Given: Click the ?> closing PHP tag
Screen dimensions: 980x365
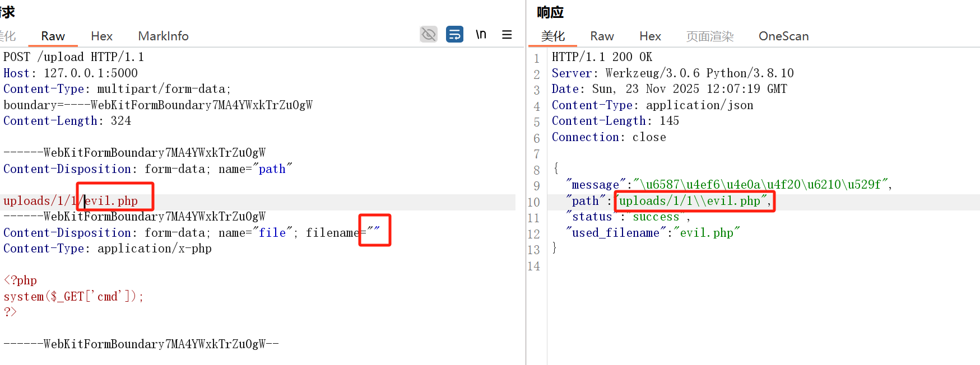Looking at the screenshot, I should point(10,312).
